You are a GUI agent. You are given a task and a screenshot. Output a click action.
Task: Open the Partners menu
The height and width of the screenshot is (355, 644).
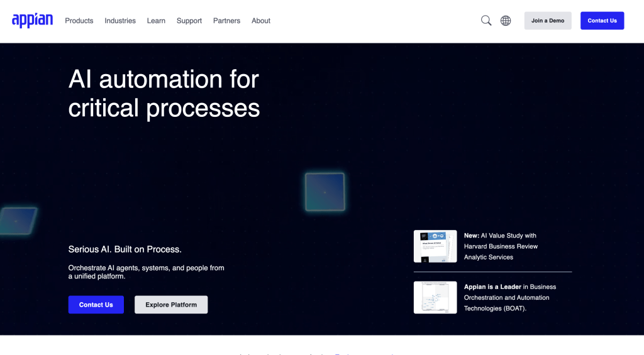(226, 21)
